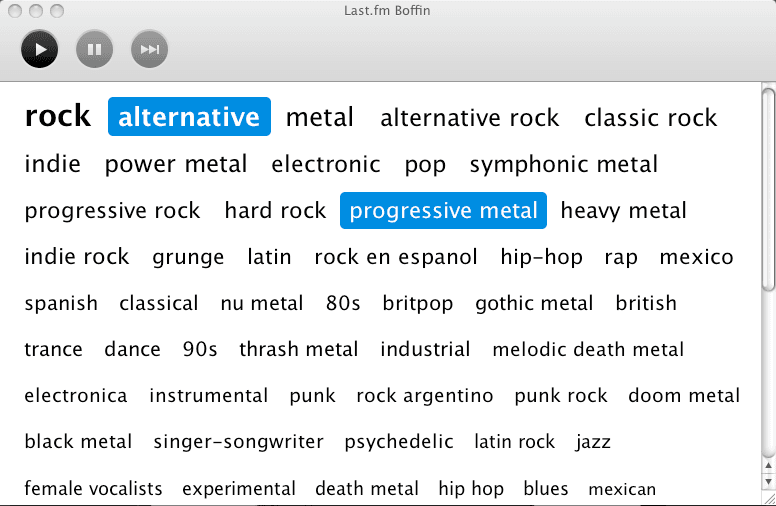Select the gothic metal tag
Viewport: 776px width, 506px height.
(534, 303)
